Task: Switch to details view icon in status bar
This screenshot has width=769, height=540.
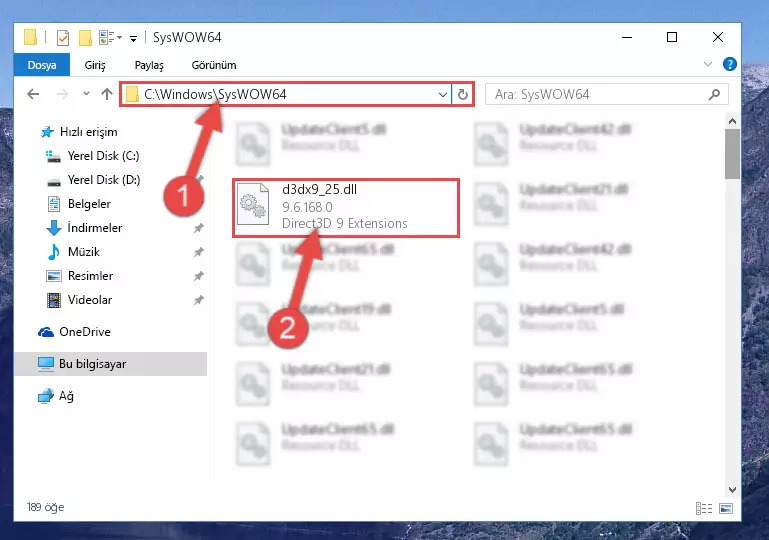Action: [704, 508]
